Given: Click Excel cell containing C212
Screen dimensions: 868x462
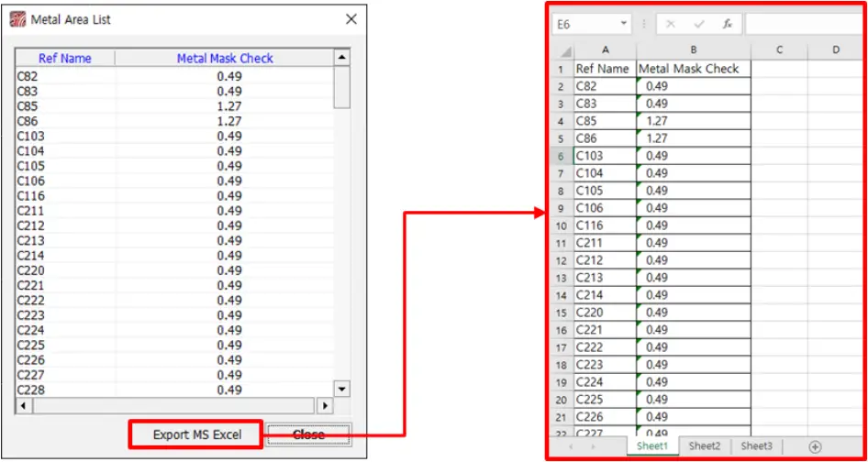Looking at the screenshot, I should (606, 260).
